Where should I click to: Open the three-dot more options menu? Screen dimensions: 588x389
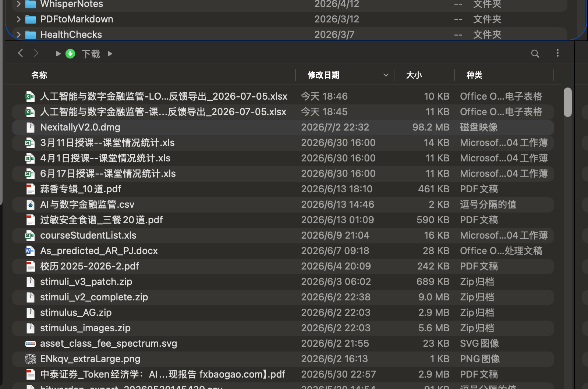(x=557, y=53)
